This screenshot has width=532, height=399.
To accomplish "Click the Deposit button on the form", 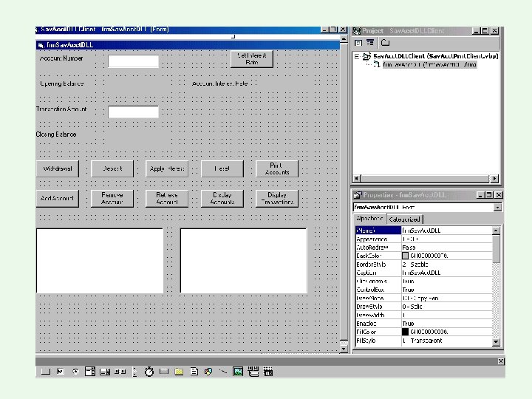I will click(x=112, y=168).
